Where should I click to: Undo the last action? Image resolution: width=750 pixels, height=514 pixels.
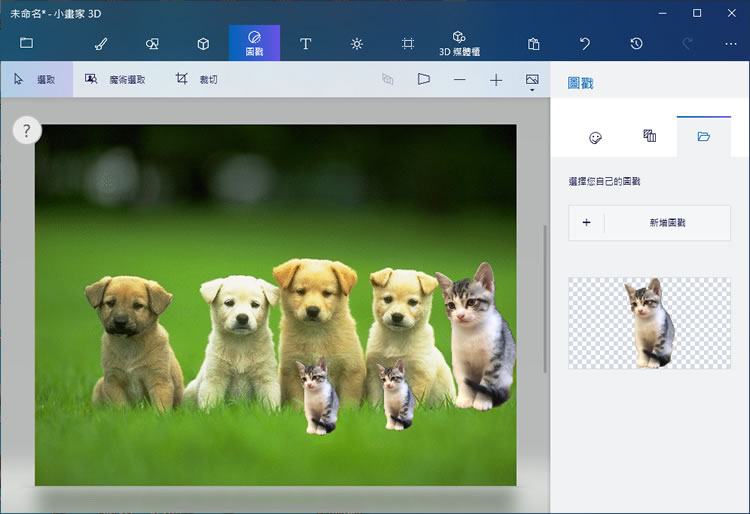click(x=585, y=44)
